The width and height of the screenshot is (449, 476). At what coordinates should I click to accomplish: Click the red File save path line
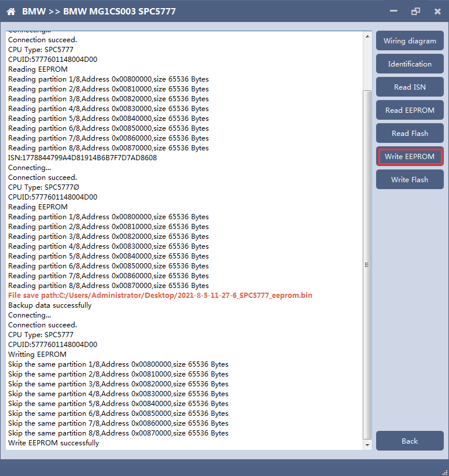[x=160, y=296]
